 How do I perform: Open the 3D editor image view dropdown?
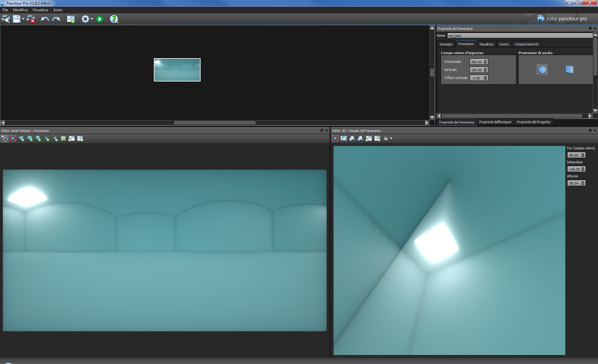pyautogui.click(x=391, y=139)
